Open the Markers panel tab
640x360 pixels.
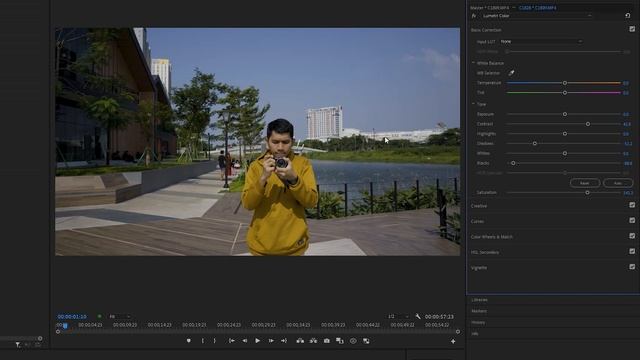coord(479,311)
